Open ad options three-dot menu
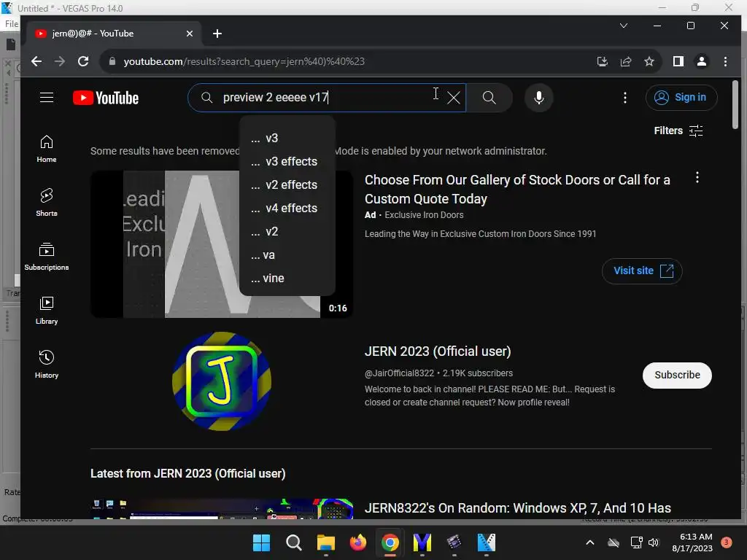The image size is (747, 560). tap(697, 178)
